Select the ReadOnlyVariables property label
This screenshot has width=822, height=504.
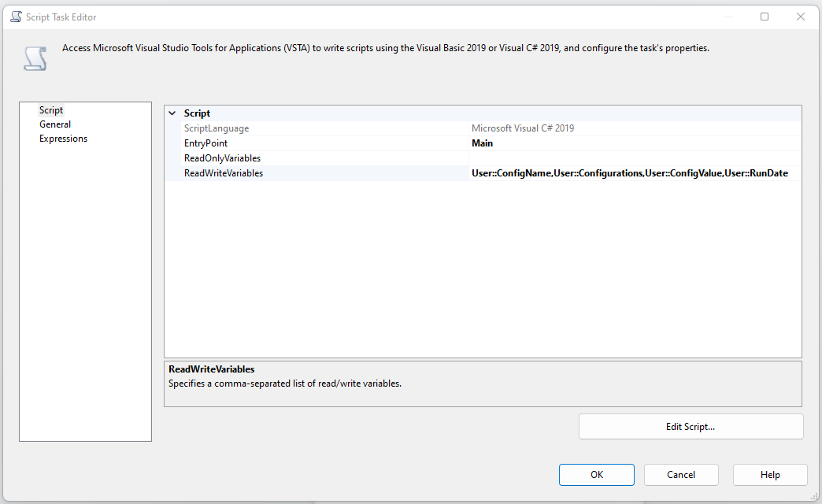[222, 158]
